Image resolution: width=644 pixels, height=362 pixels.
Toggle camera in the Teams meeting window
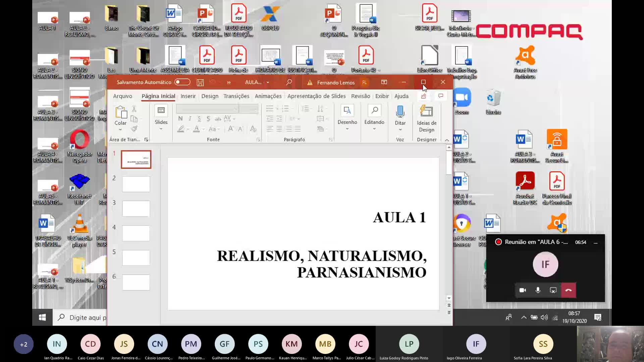523,290
